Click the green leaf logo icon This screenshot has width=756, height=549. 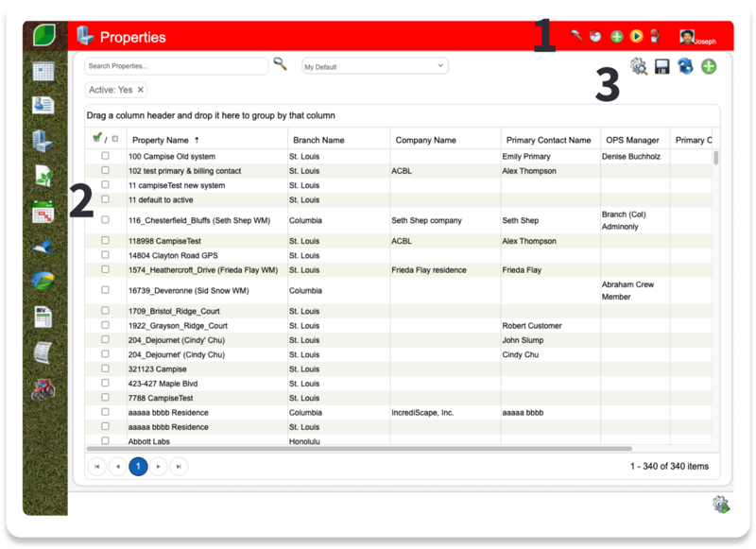(x=44, y=35)
